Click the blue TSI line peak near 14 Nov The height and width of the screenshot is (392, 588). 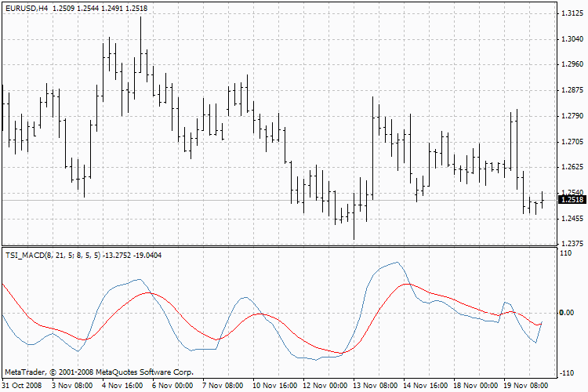point(397,263)
